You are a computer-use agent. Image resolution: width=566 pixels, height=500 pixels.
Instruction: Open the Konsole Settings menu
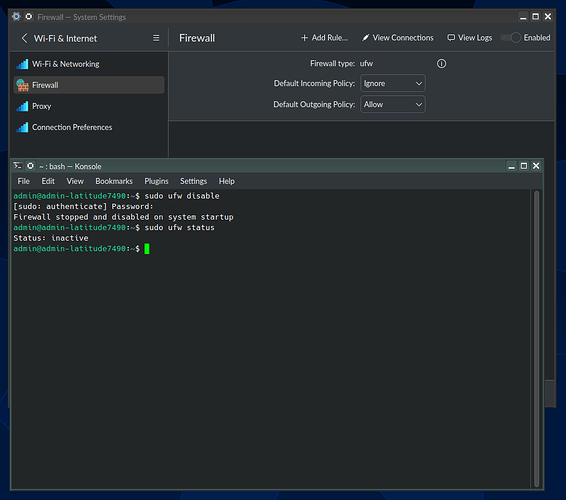(193, 181)
